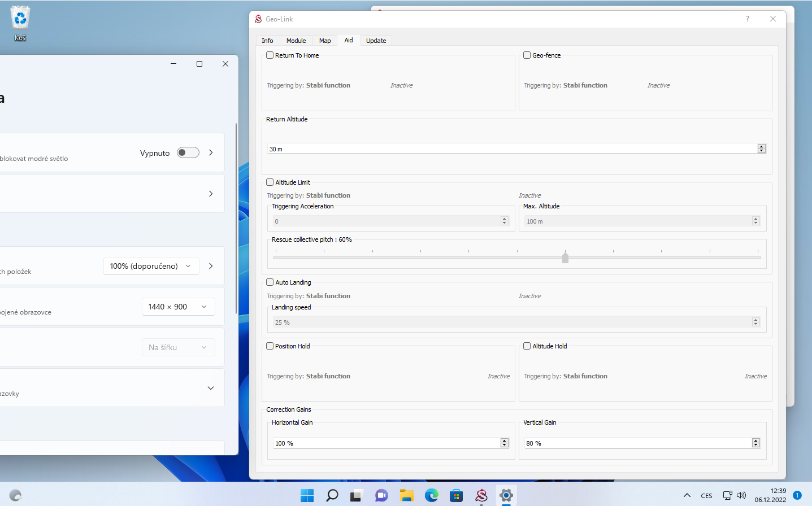The image size is (812, 506).
Task: Switch to the Module tab
Action: pos(296,41)
